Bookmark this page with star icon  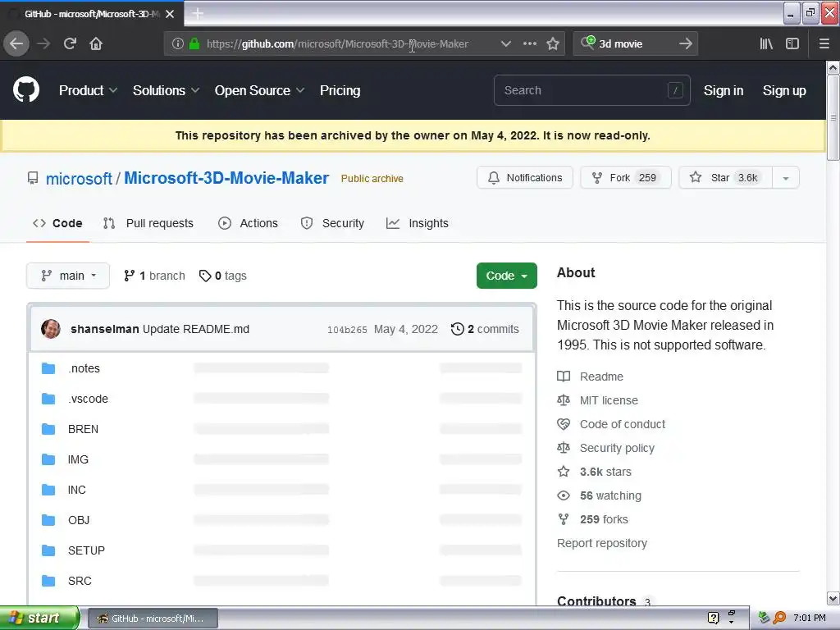coord(553,43)
